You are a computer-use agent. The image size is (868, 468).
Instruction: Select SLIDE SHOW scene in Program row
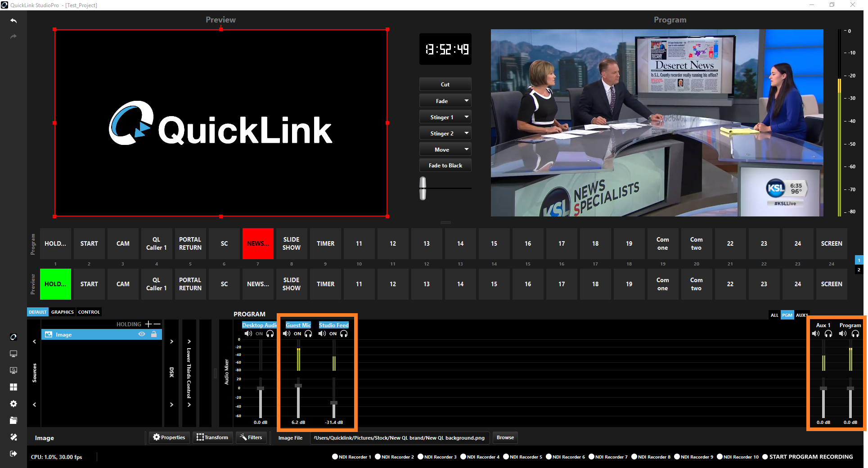[292, 243]
